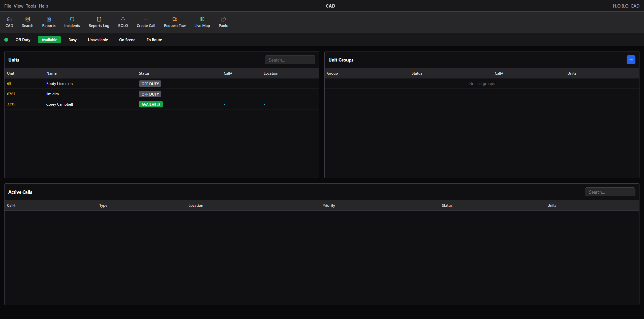Viewport: 644px width, 319px height.
Task: Set status to On Scene
Action: [x=127, y=40]
